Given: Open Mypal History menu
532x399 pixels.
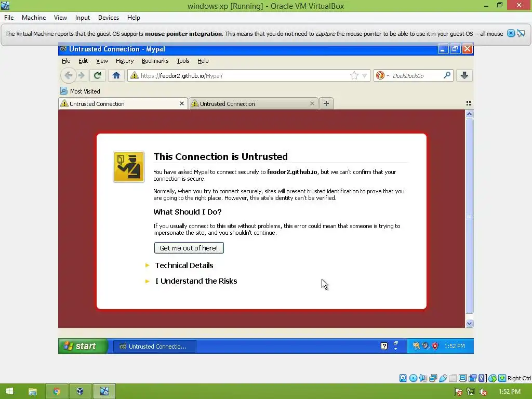Looking at the screenshot, I should coord(125,61).
